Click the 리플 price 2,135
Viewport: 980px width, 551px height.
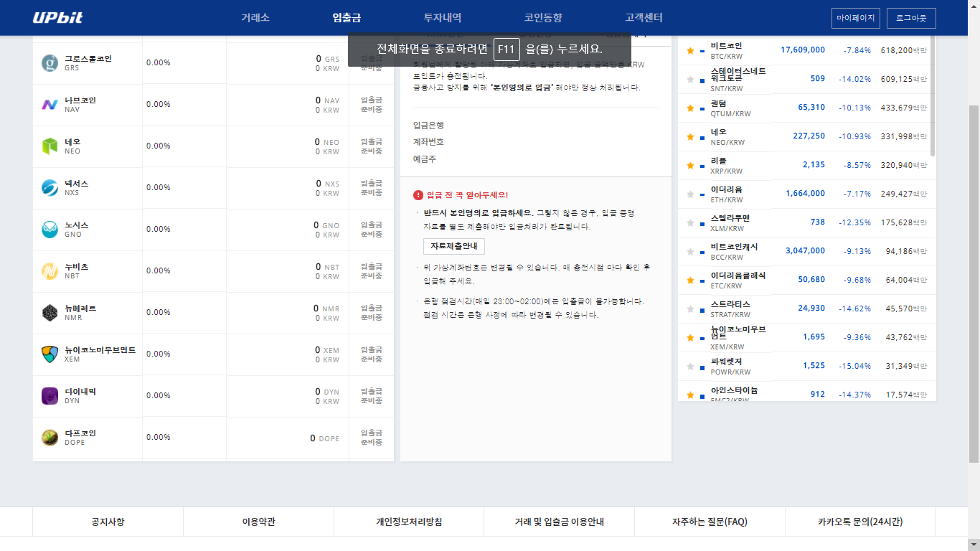click(814, 165)
